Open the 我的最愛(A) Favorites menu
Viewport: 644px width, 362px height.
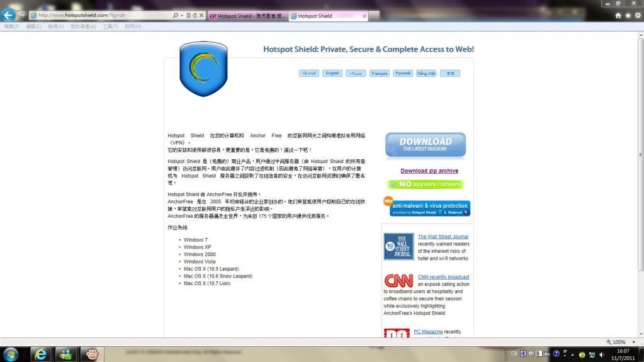83,26
